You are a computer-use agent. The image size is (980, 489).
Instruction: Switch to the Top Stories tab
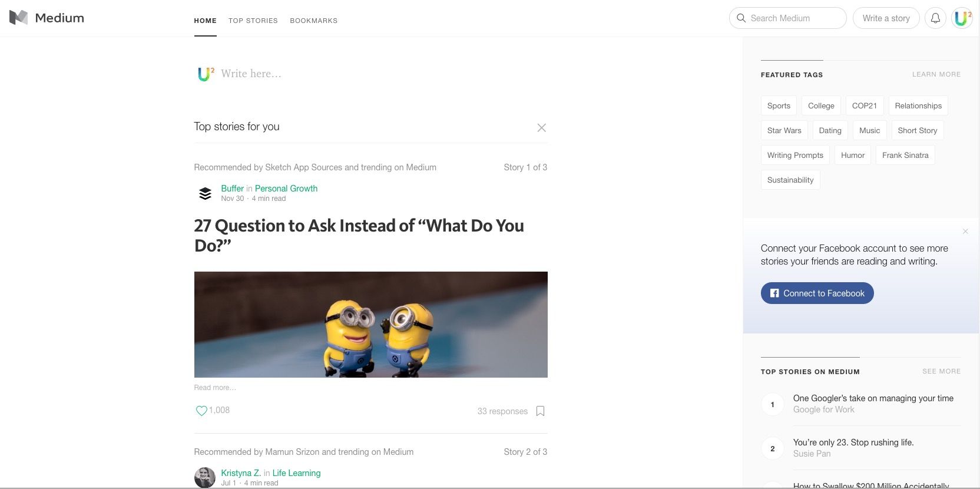[x=253, y=21]
